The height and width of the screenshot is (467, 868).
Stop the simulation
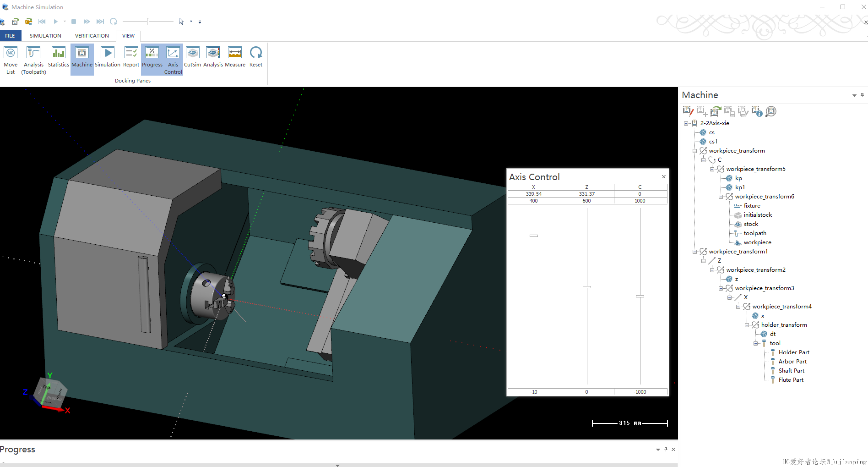74,22
